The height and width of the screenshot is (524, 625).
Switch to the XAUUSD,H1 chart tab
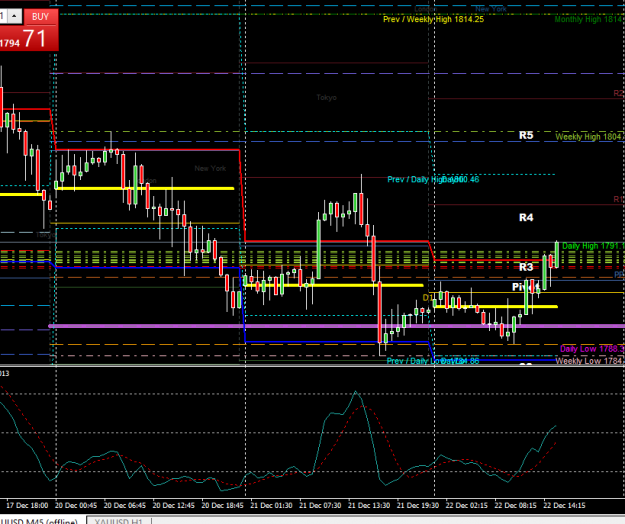(119, 521)
